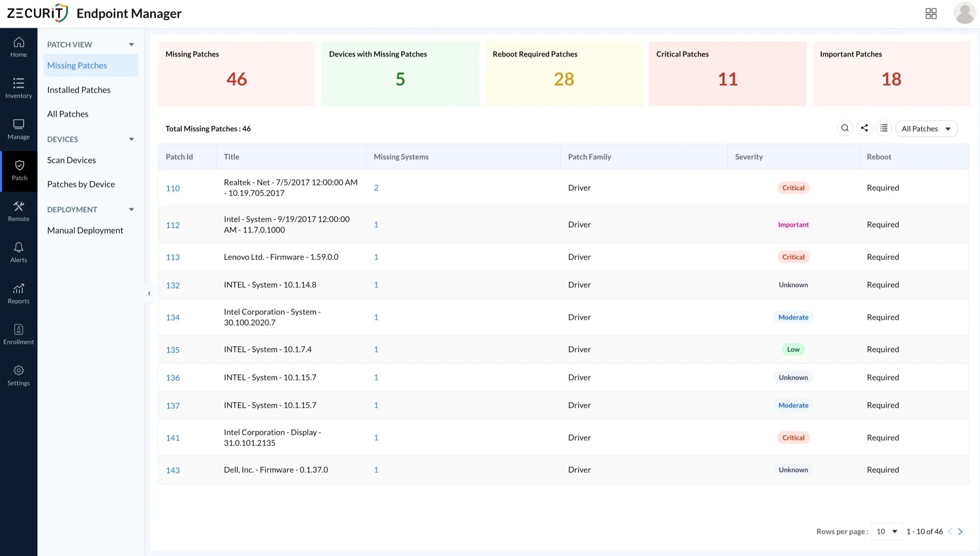Click Moderate badge for patch 134
Image resolution: width=980 pixels, height=556 pixels.
pos(793,317)
